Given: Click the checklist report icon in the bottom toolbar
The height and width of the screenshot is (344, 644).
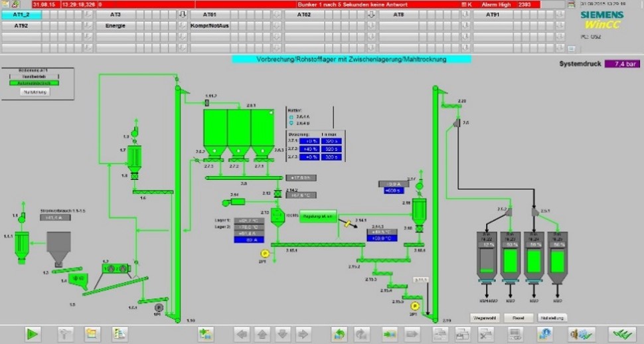Looking at the screenshot, I should [120, 334].
